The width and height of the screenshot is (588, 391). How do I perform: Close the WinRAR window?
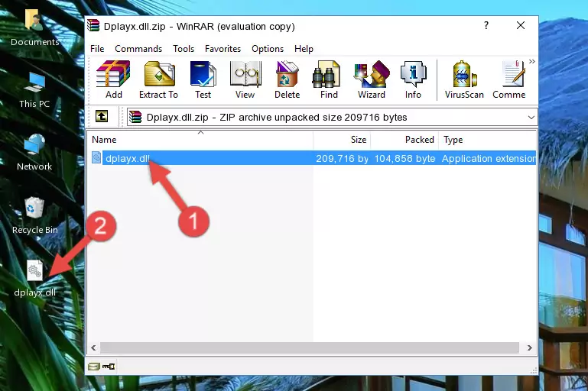coord(521,25)
